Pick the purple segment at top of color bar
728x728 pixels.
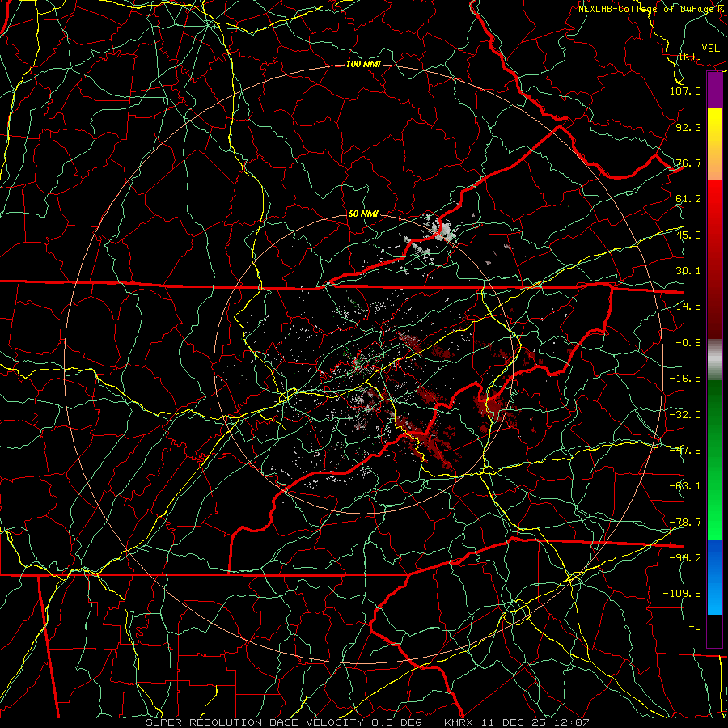coord(714,90)
